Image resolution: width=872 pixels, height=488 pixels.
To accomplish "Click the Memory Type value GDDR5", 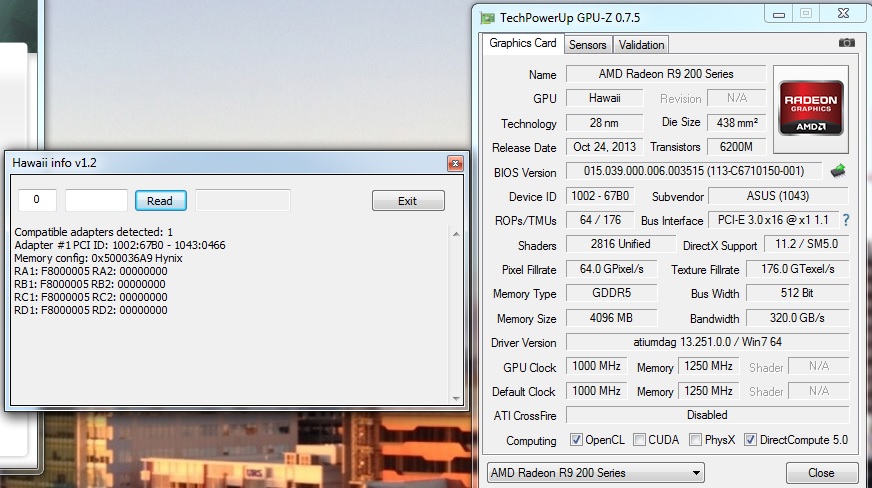I will (x=611, y=293).
